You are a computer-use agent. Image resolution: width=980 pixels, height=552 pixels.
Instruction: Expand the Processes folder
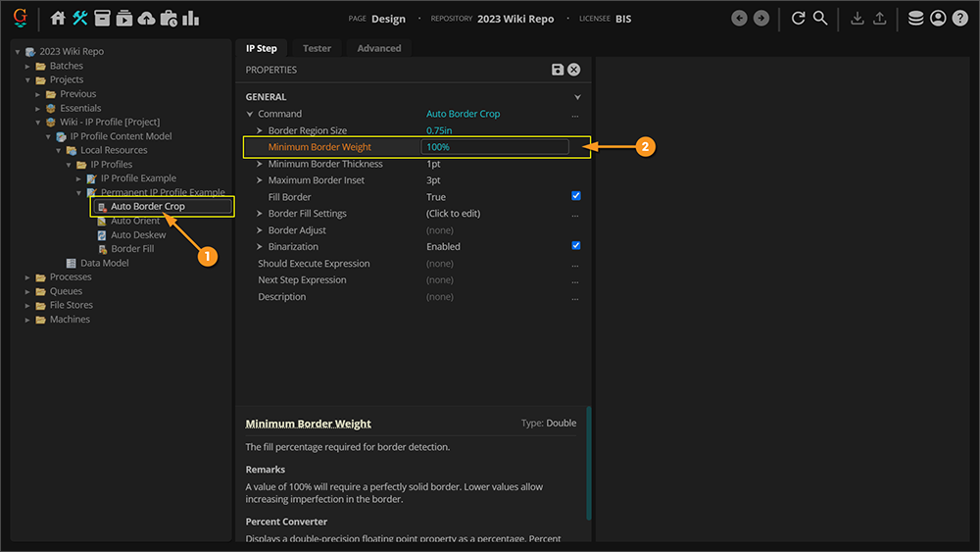pyautogui.click(x=28, y=277)
